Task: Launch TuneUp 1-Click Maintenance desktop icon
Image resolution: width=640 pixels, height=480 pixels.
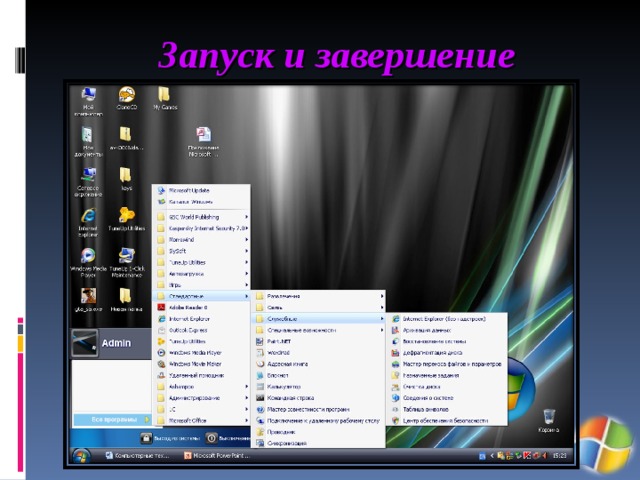Action: (x=127, y=256)
